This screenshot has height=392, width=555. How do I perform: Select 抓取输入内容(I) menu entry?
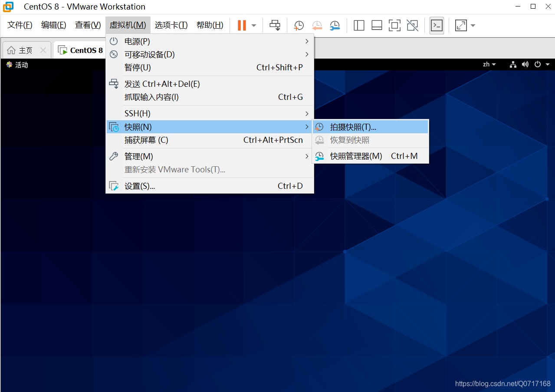[x=210, y=97]
